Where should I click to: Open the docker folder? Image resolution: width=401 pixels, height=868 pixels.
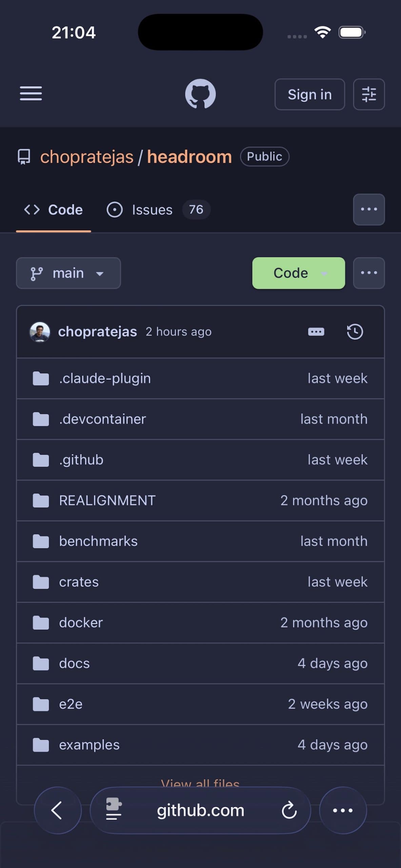point(81,623)
